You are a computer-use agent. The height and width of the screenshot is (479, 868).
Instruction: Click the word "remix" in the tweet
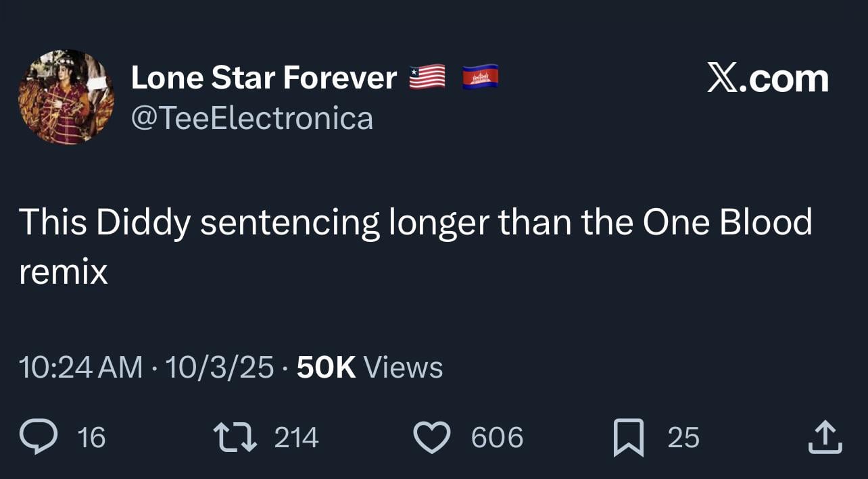point(63,272)
